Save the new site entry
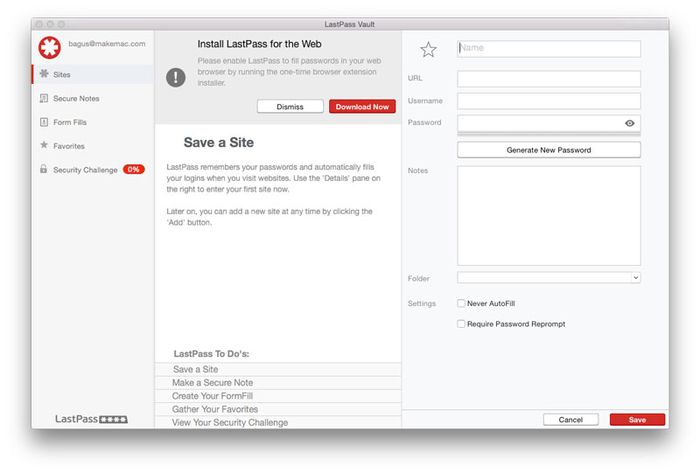The width and height of the screenshot is (700, 473). 637,420
